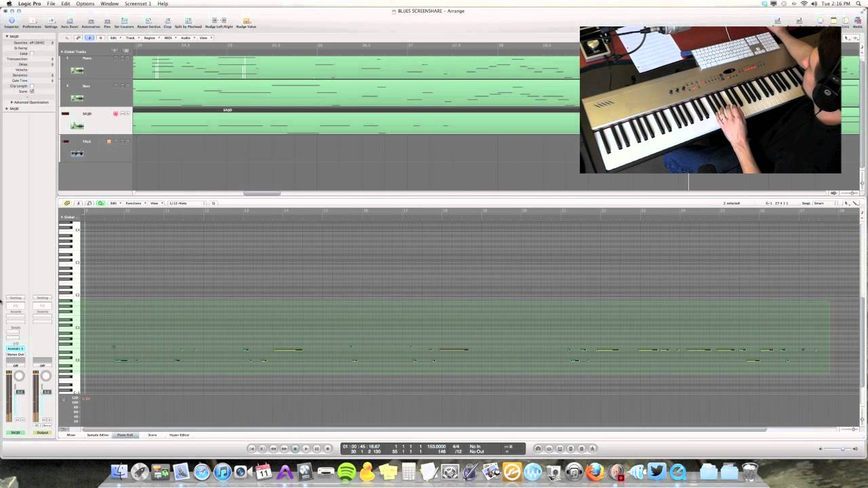
Task: Click the Arrange horizontal scrollbar
Action: click(x=262, y=194)
